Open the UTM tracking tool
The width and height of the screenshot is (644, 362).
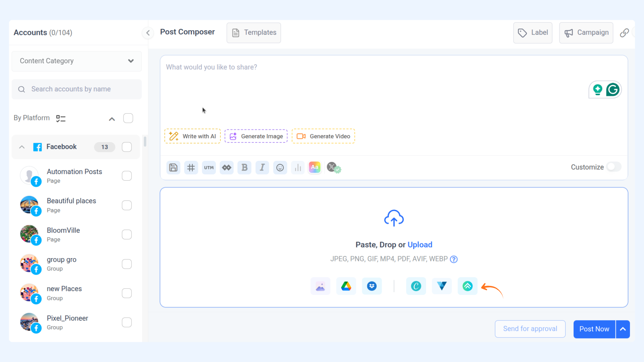click(x=209, y=168)
